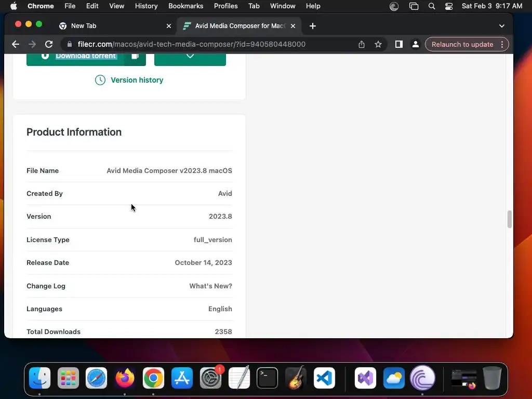Click the Download torrent button
532x399 pixels.
coord(86,59)
